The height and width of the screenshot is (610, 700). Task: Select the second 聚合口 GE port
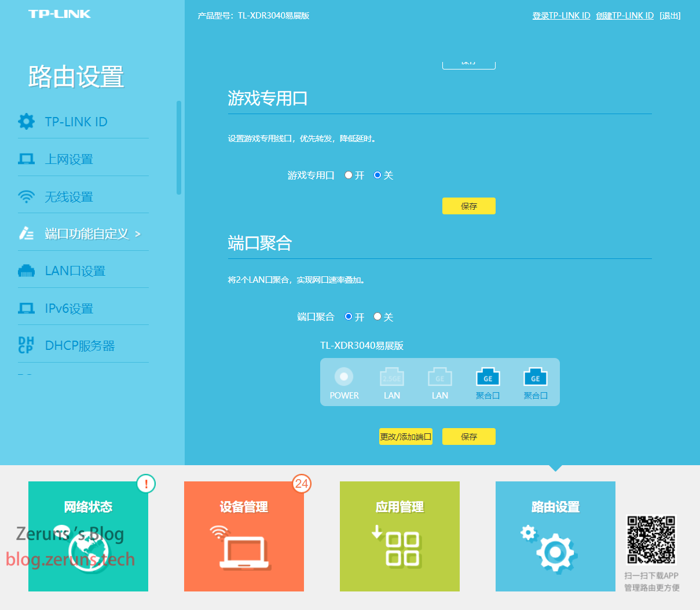click(x=536, y=377)
